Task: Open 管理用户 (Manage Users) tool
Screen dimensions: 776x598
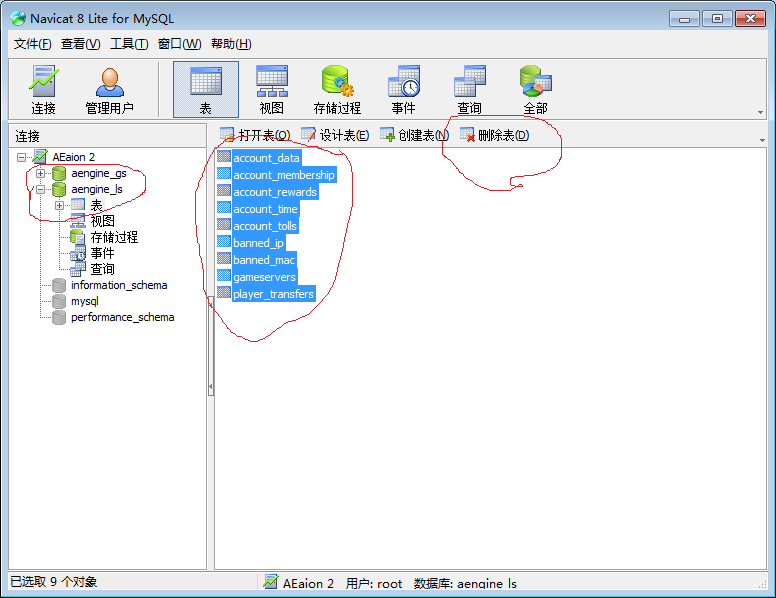Action: [109, 90]
